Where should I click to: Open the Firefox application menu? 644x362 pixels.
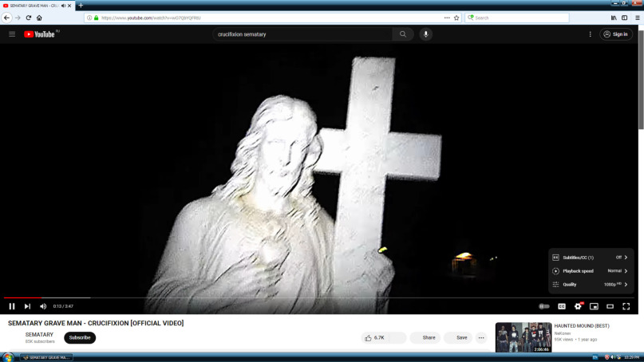click(x=638, y=18)
